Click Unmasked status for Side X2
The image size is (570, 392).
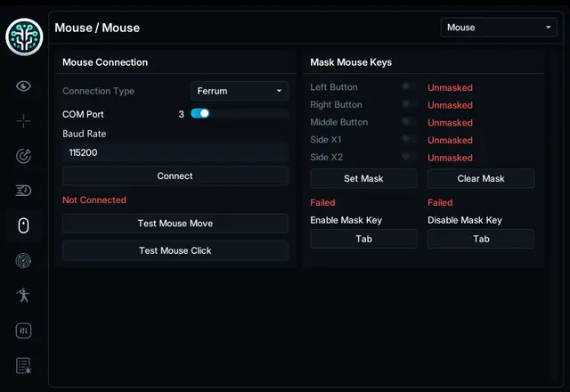point(450,158)
